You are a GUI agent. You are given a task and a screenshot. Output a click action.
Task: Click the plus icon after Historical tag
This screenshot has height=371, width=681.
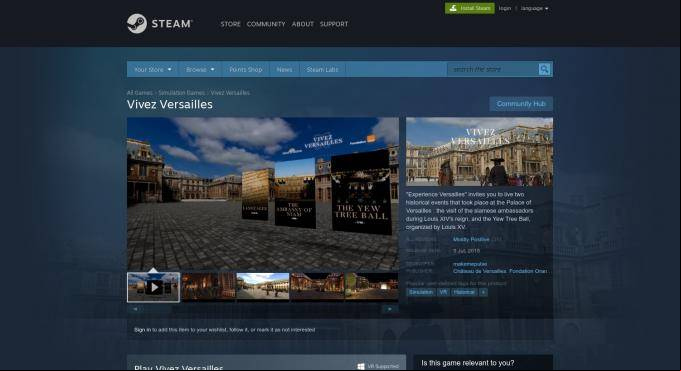click(x=483, y=292)
